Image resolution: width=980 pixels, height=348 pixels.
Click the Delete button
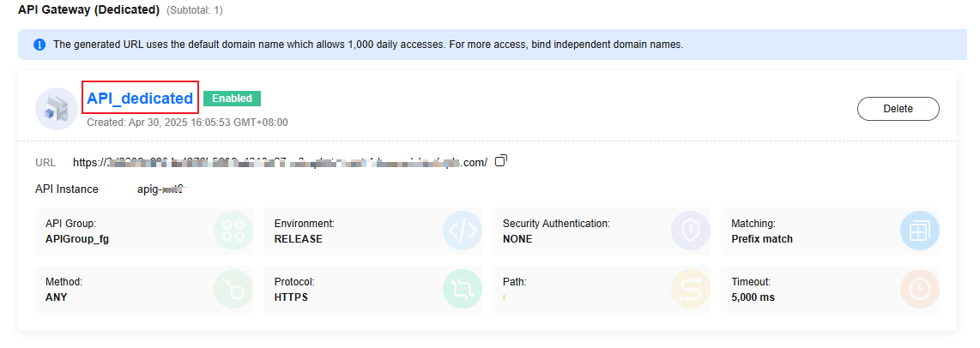pos(898,109)
